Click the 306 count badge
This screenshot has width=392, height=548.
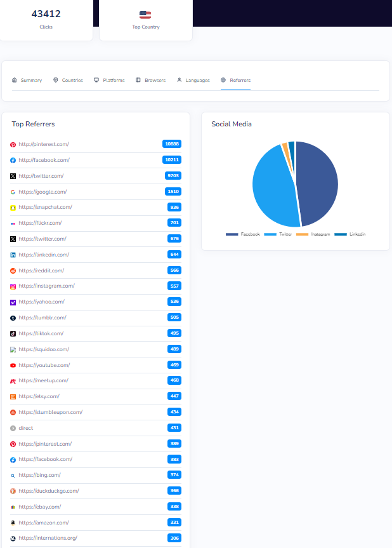coord(174,538)
